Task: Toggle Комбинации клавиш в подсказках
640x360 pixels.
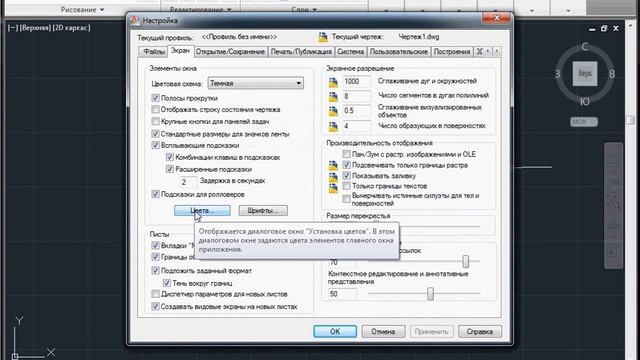Action: tap(170, 157)
